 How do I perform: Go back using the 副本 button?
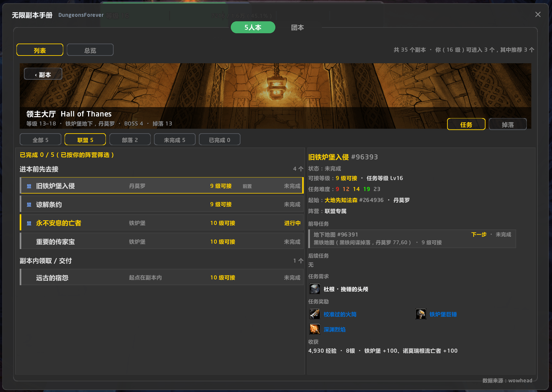point(43,75)
